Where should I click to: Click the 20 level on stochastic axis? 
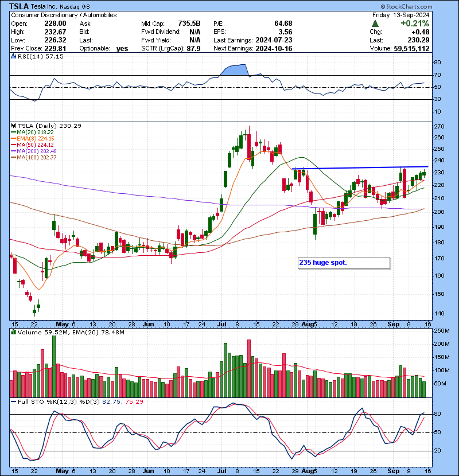pos(437,451)
